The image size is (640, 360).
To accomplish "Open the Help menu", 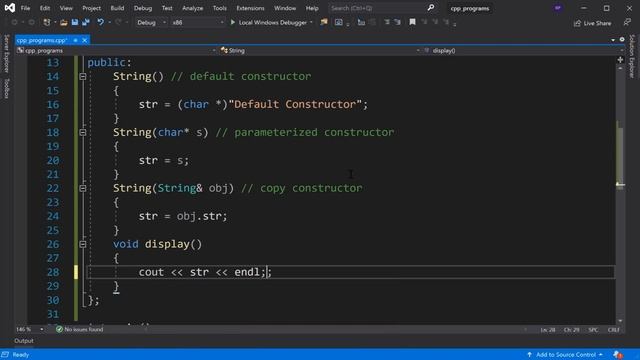I will 312,8.
